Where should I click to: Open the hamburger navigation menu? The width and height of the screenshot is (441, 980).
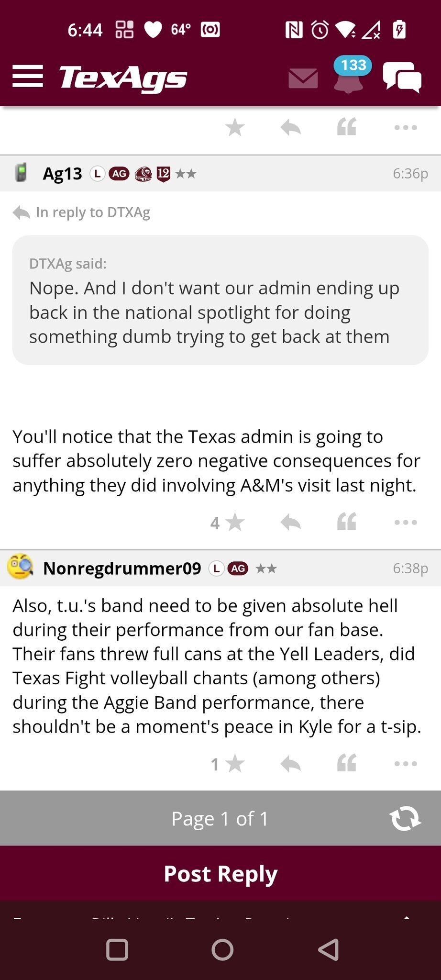28,77
